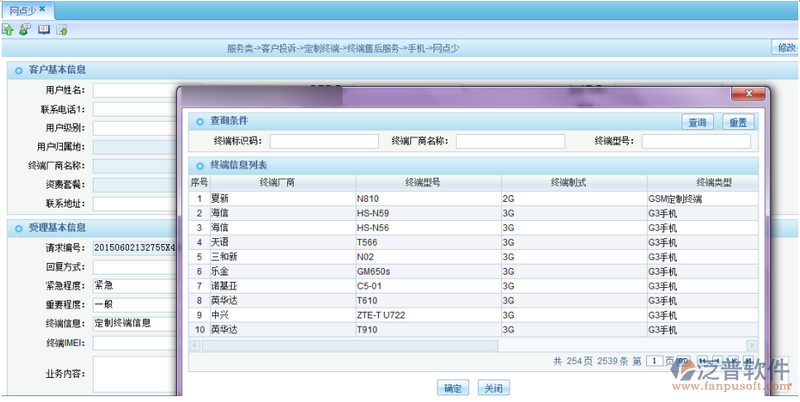Click the open book toolbar icon
The image size is (800, 402).
[44, 30]
